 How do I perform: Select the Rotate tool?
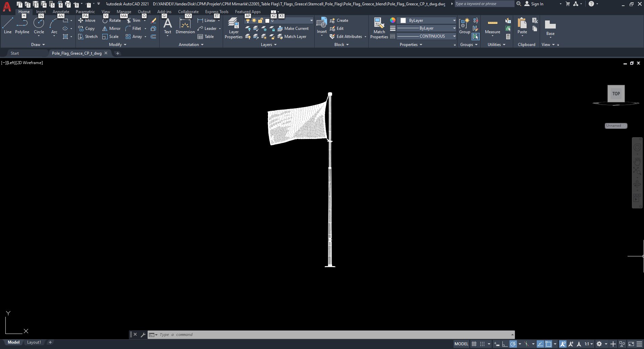(x=112, y=20)
